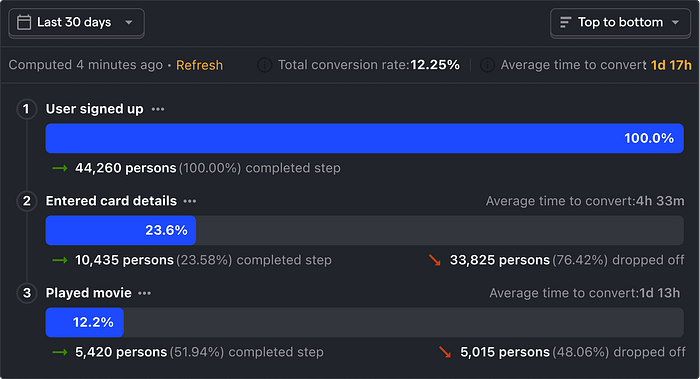The width and height of the screenshot is (700, 379).
Task: Click the red drop-off arrow beside 33,825 persons
Action: click(434, 260)
